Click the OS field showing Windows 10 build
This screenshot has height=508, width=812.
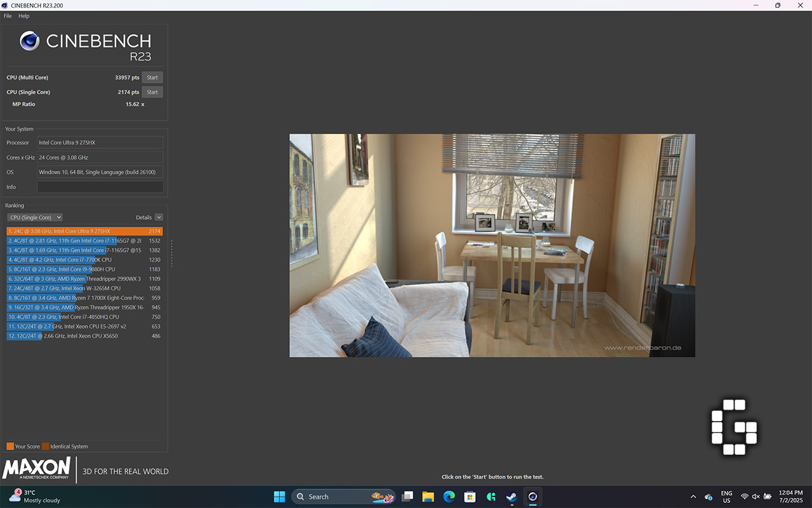click(100, 172)
